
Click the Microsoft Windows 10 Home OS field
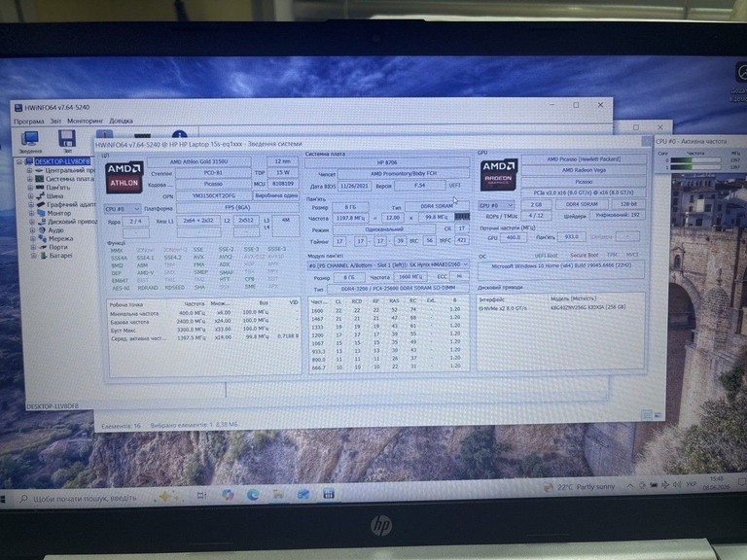[561, 269]
